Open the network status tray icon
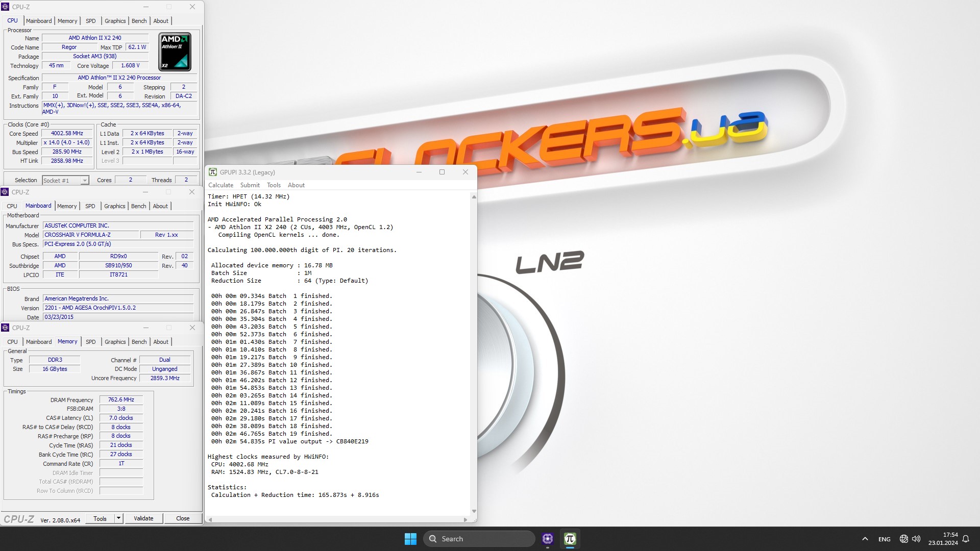Screen dimensions: 980x551 pyautogui.click(x=903, y=539)
